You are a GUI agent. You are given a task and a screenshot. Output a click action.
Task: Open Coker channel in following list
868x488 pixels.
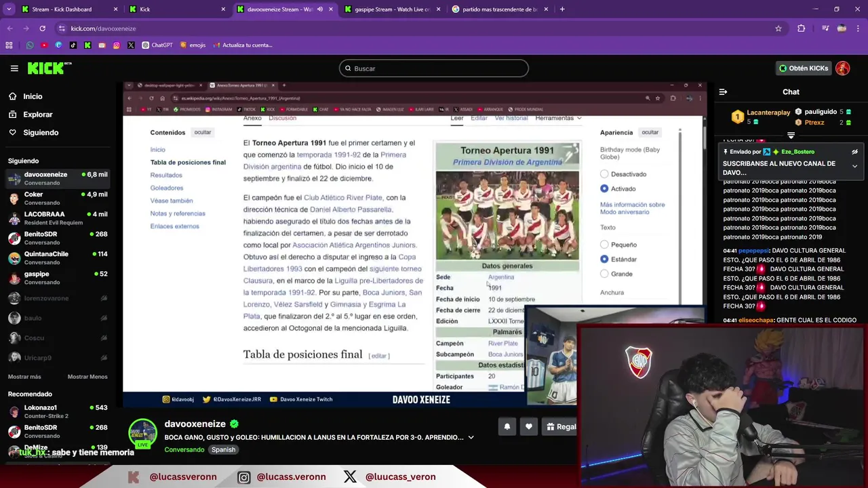click(x=58, y=199)
